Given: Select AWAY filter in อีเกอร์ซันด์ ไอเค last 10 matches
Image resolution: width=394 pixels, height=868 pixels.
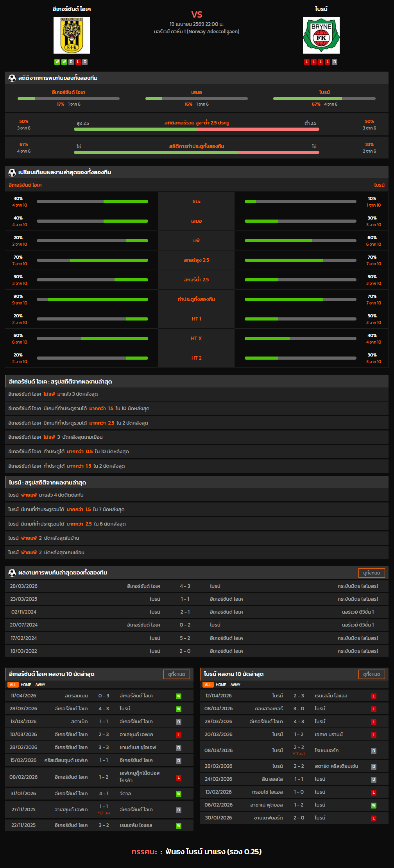Looking at the screenshot, I should click(x=40, y=685).
